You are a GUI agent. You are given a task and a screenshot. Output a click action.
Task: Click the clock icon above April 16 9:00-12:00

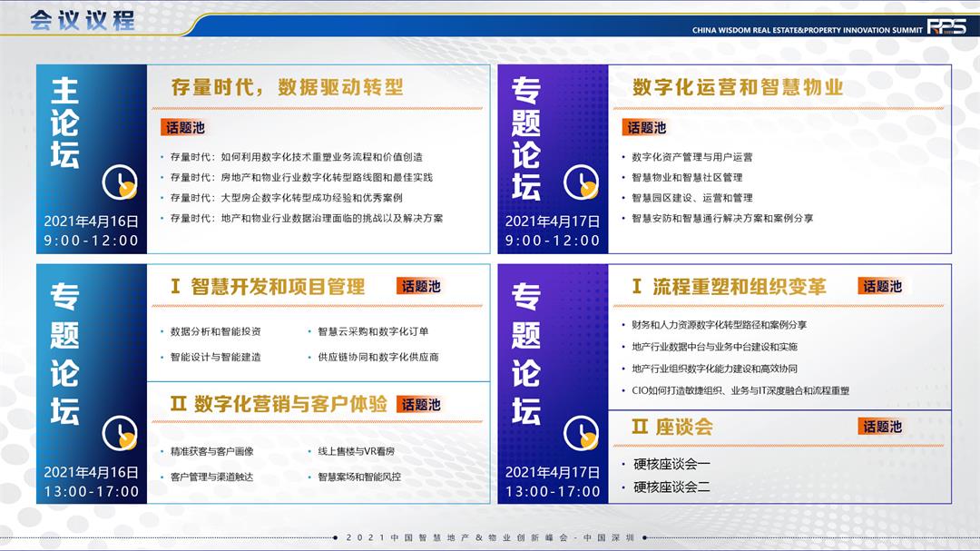pyautogui.click(x=119, y=183)
